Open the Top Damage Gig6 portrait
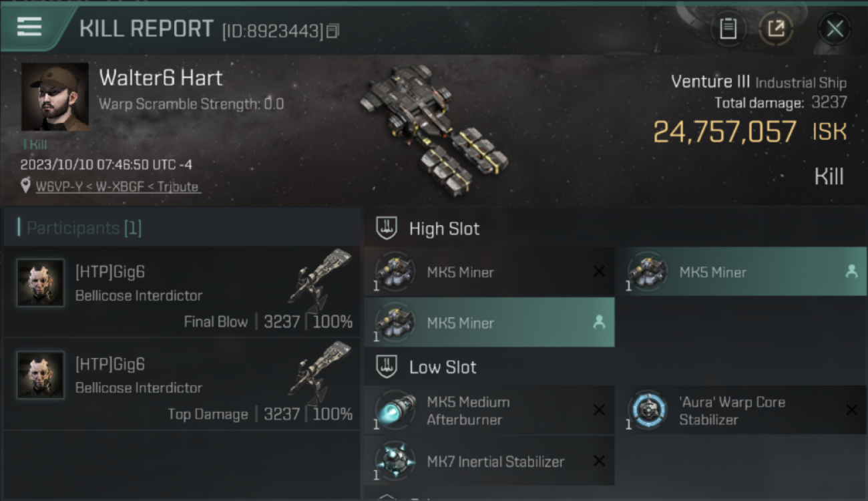The image size is (868, 501). 41,375
